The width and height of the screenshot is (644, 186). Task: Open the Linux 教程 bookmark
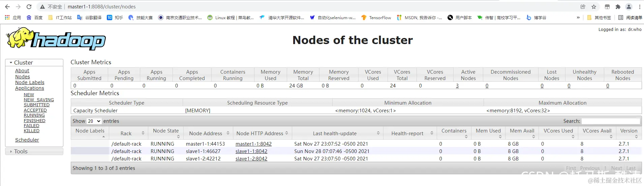pos(231,17)
